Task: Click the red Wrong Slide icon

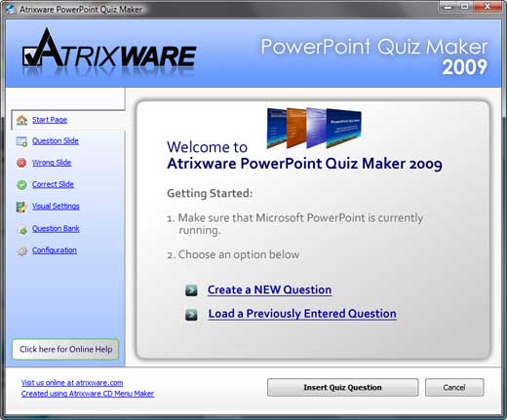Action: (21, 163)
